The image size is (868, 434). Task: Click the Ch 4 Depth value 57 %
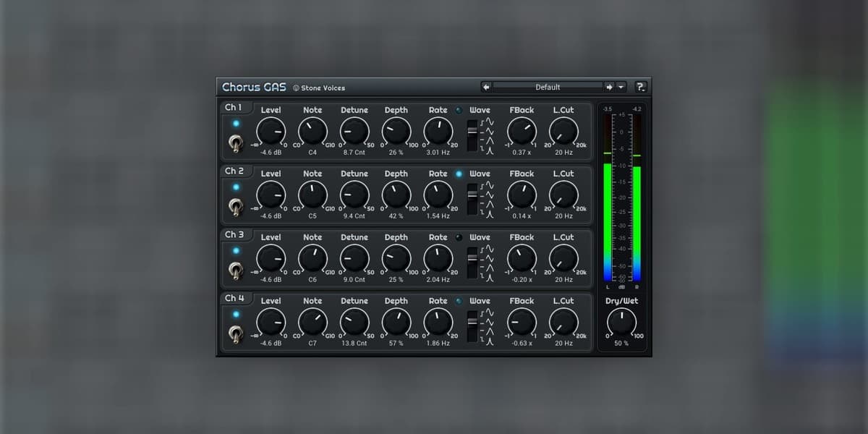396,344
